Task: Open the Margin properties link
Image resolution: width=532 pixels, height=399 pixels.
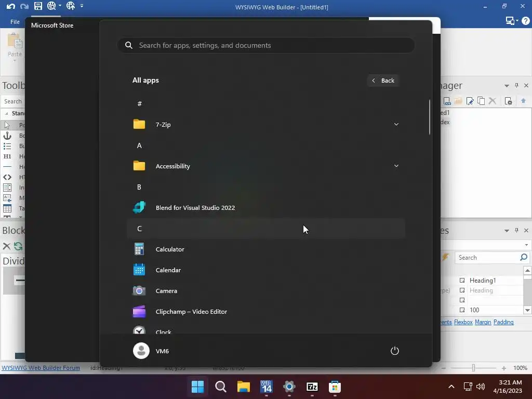Action: pyautogui.click(x=483, y=322)
